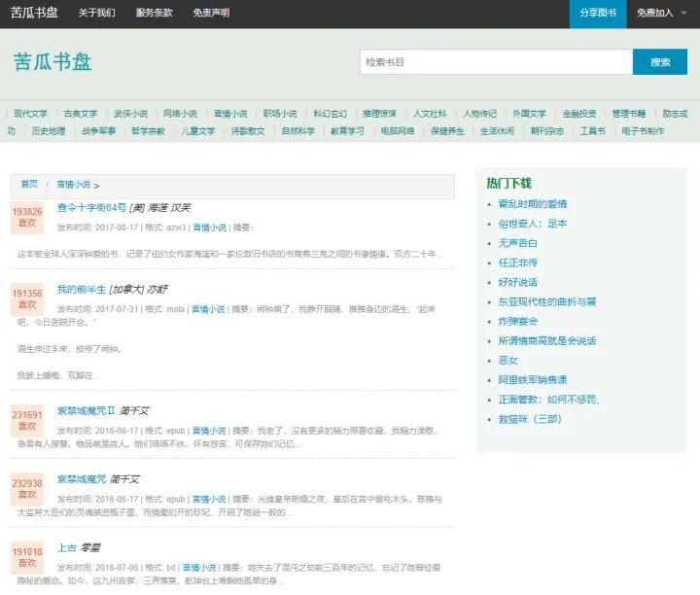This screenshot has height=595, width=700.
Task: Click the large green 苦瓜书盘 logo
Action: coord(52,61)
